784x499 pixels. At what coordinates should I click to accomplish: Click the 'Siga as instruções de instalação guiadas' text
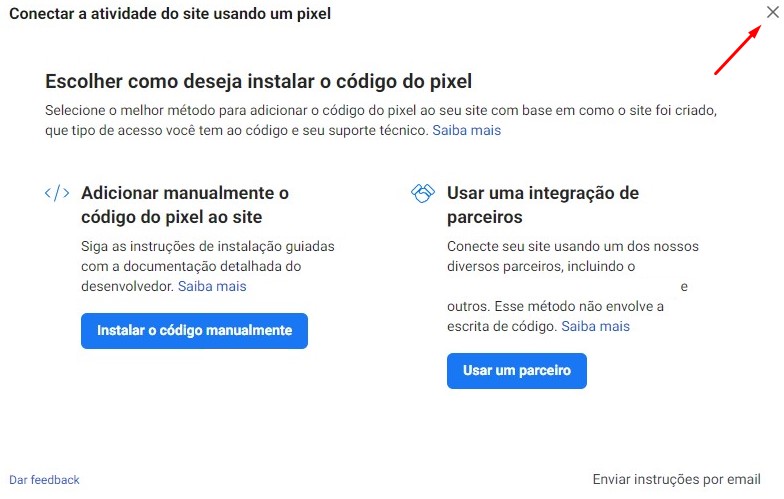208,246
